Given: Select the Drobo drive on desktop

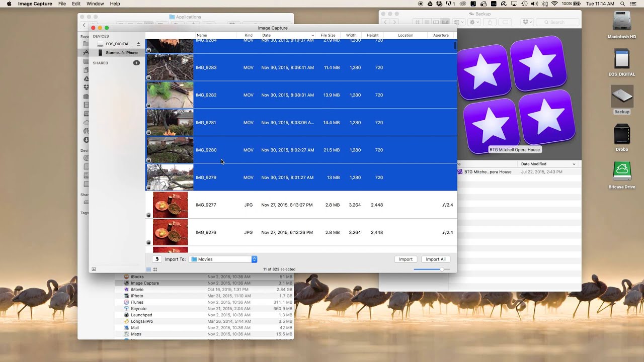Looking at the screenshot, I should click(622, 134).
